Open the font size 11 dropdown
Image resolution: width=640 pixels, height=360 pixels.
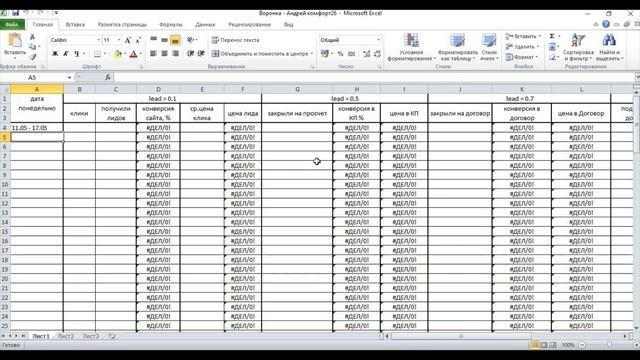[x=119, y=40]
